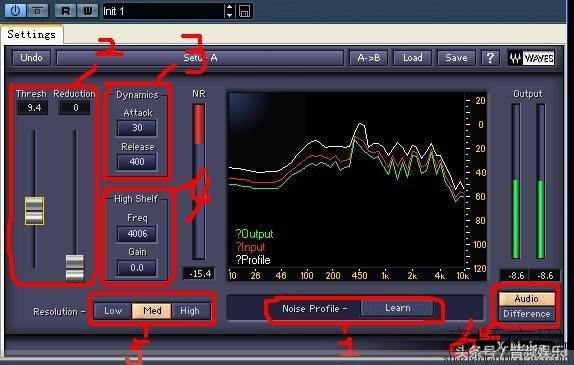Select High resolution option
574x365 pixels.
190,311
